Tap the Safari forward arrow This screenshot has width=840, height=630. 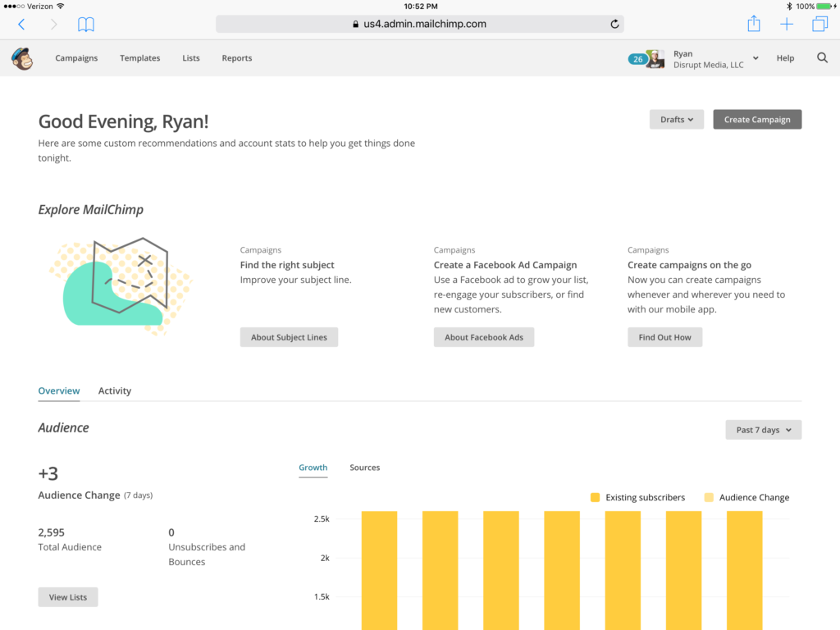click(53, 24)
